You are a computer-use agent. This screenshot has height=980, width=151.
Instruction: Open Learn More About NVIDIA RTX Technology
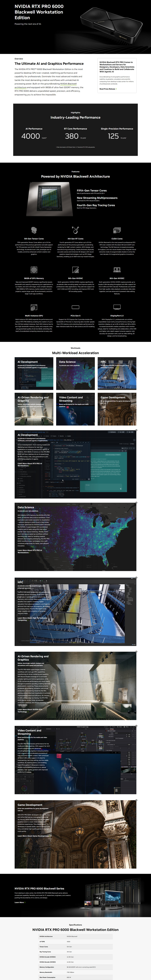[30, 710]
